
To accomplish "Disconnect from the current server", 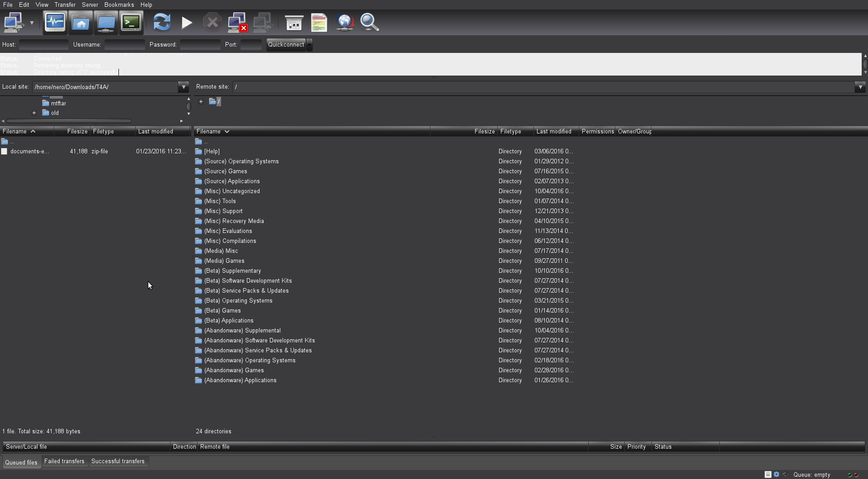I will pyautogui.click(x=237, y=22).
